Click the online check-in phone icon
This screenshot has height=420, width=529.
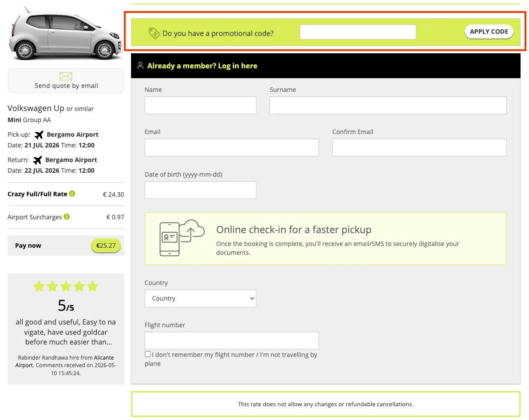coord(182,238)
